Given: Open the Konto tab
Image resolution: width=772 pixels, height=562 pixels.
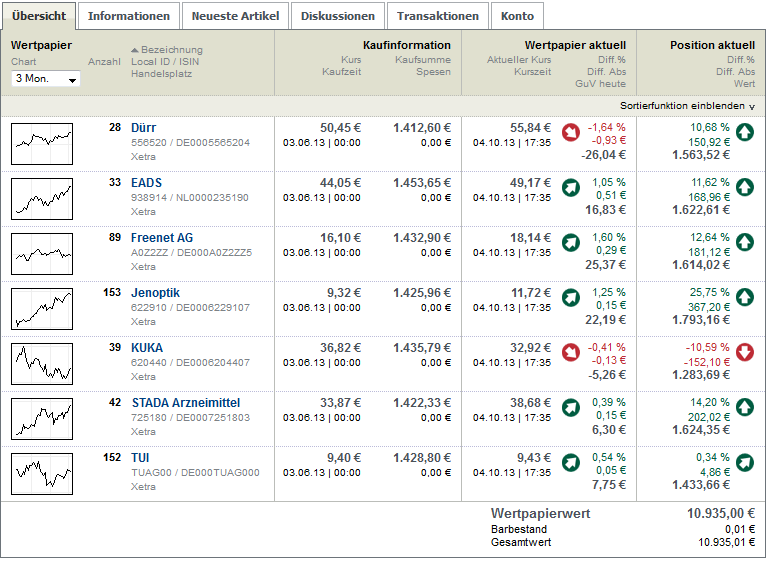Looking at the screenshot, I should (x=517, y=16).
